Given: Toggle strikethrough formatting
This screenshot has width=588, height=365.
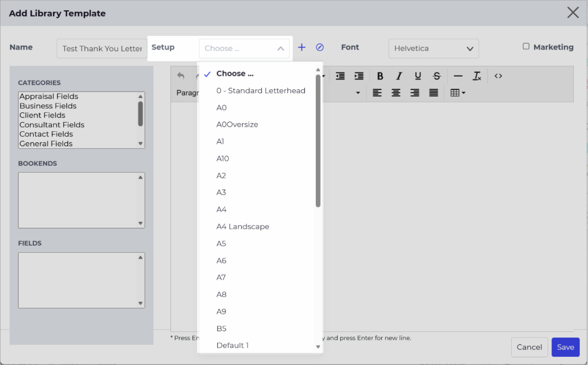Looking at the screenshot, I should click(437, 76).
